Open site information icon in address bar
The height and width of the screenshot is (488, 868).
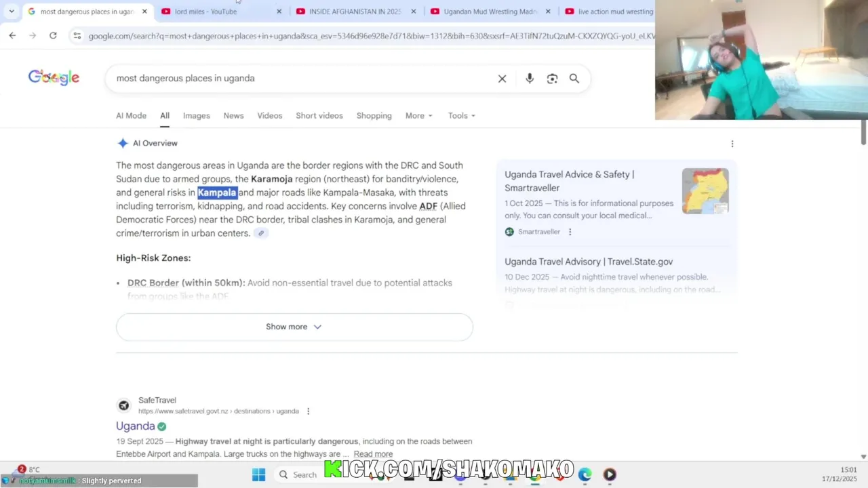pos(77,36)
